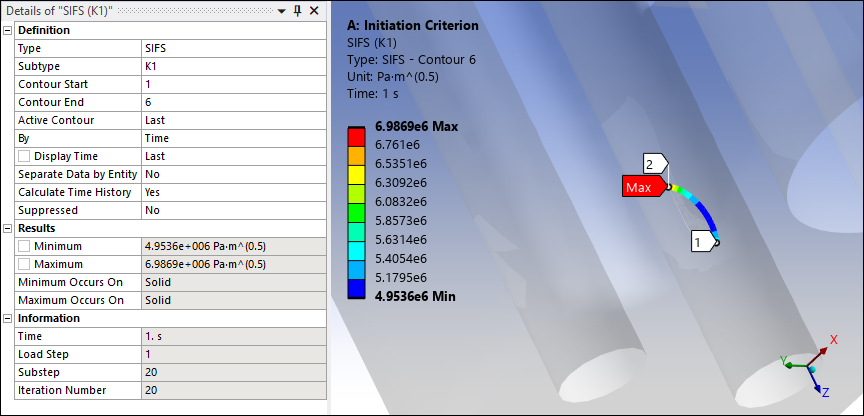Click the green Y axis arrow on the triad
This screenshot has height=416, width=864.
click(x=789, y=365)
